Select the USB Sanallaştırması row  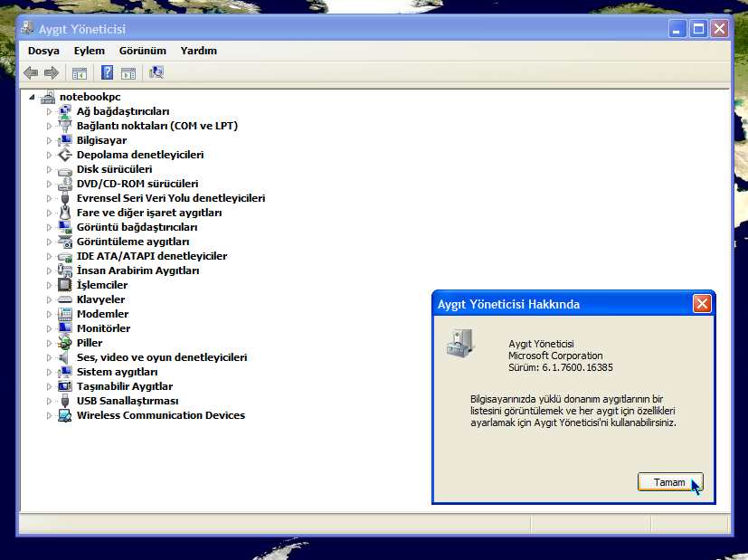[x=128, y=401]
